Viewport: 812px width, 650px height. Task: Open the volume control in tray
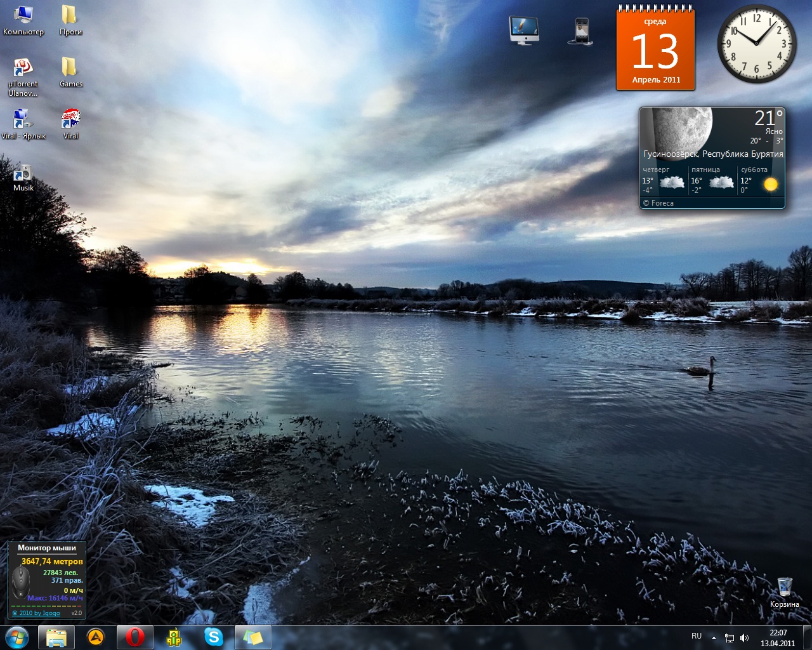[744, 638]
